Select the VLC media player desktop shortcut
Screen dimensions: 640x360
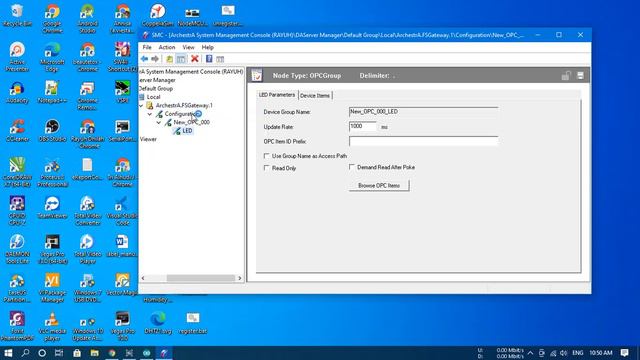[52, 327]
